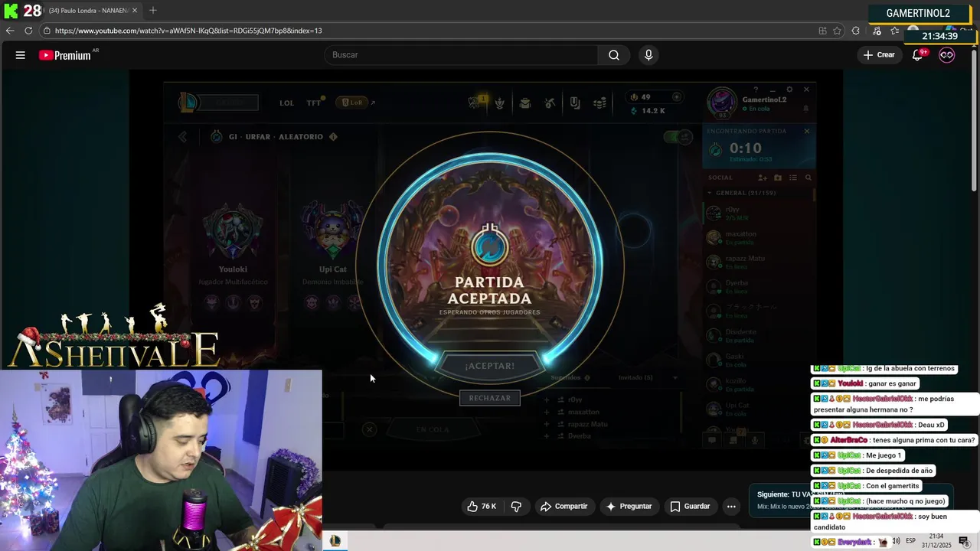Open the chat bubble icon in the client
Screen dimensions: 980x551
pos(712,439)
